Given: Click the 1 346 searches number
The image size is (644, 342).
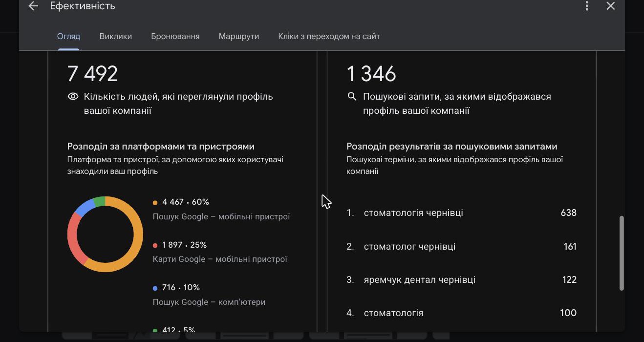Looking at the screenshot, I should click(371, 74).
